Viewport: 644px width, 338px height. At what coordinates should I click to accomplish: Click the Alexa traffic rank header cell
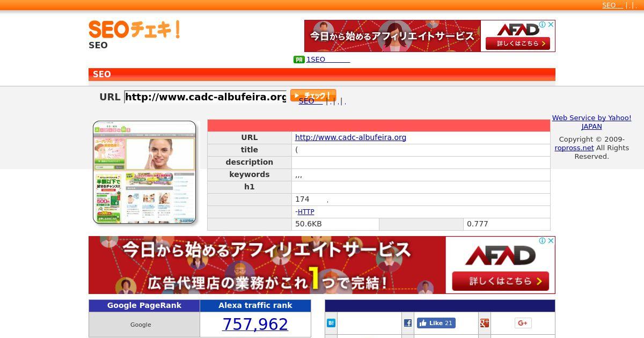[255, 306]
